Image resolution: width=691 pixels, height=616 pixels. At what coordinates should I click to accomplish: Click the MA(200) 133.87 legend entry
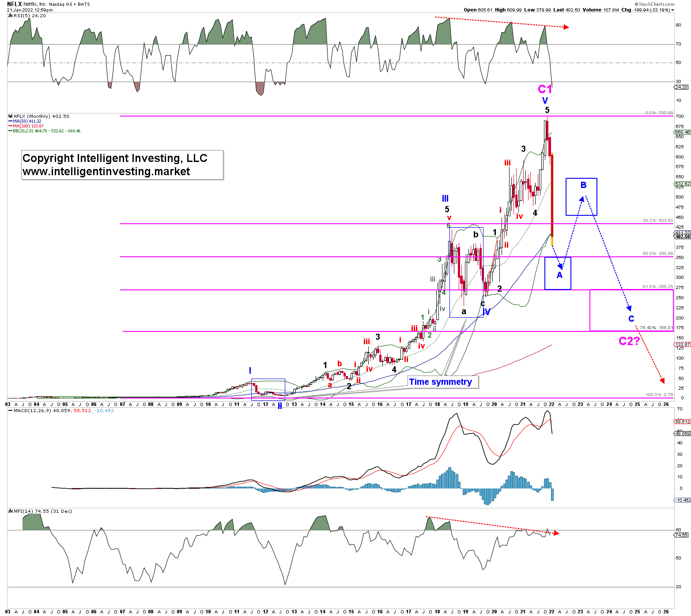26,126
